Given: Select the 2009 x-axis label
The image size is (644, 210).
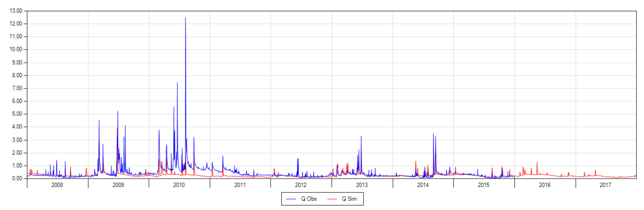Looking at the screenshot, I should (x=118, y=185).
